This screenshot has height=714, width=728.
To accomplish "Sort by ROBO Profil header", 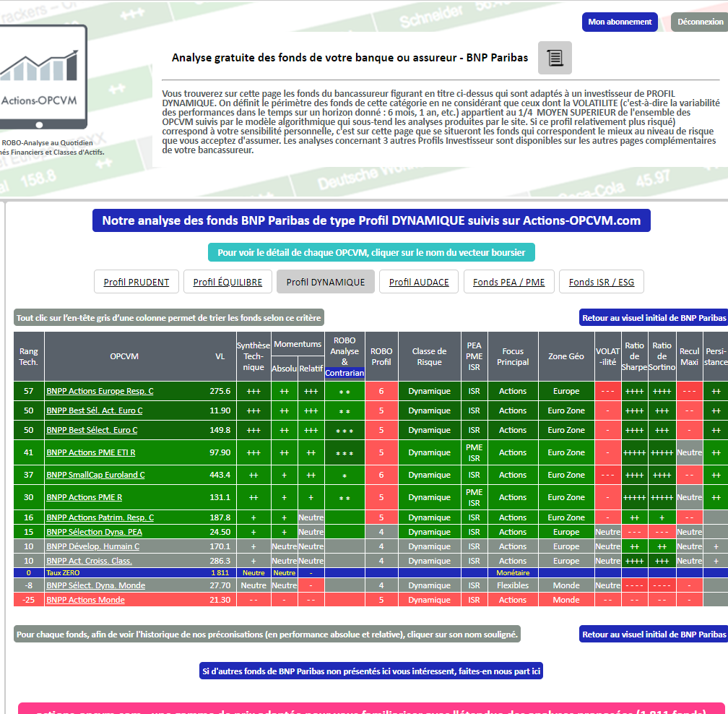I will pos(381,356).
